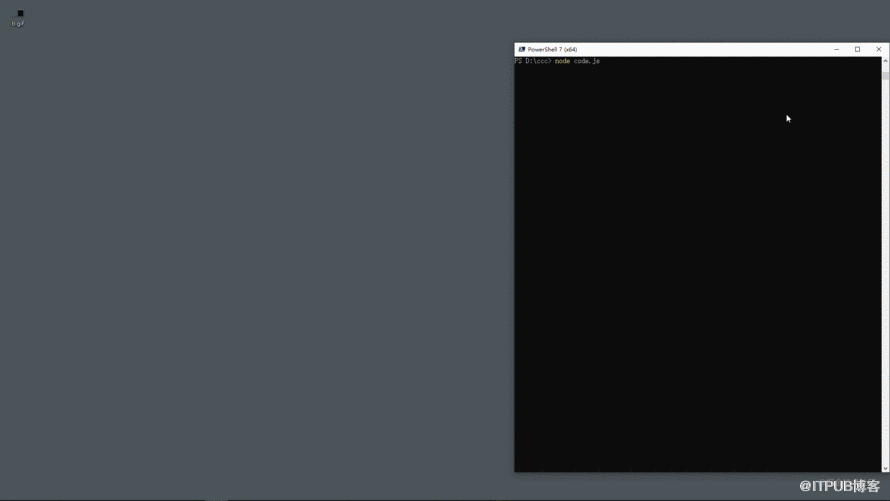This screenshot has width=890, height=501.
Task: Click the terminal scrollbar down arrow
Action: pos(885,468)
